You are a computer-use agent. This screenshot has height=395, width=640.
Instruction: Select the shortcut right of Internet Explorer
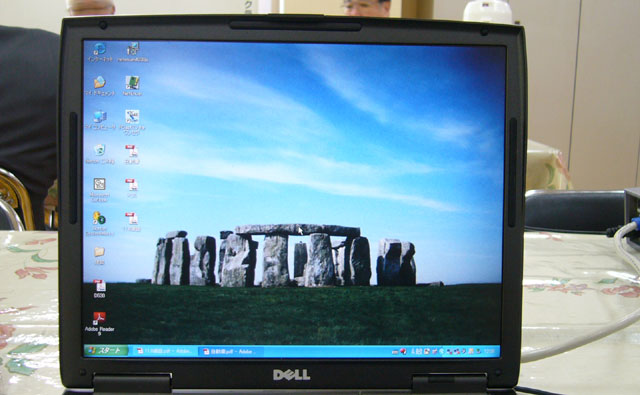pos(132,52)
